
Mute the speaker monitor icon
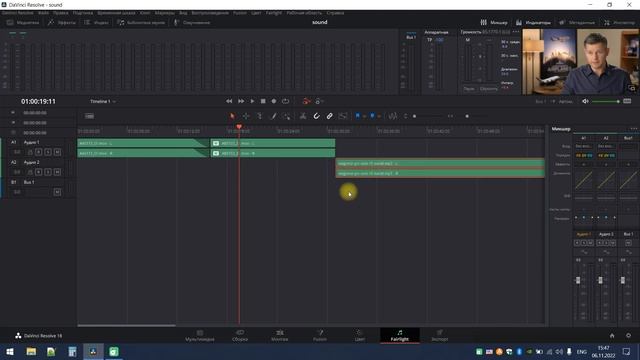pos(585,101)
